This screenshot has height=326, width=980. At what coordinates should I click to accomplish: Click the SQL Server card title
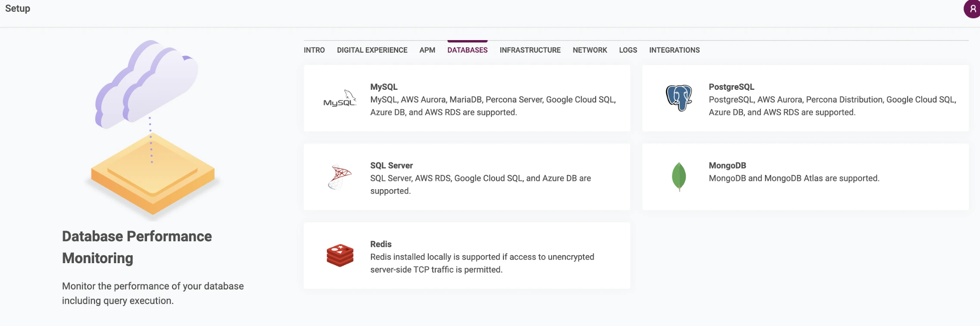click(x=391, y=166)
